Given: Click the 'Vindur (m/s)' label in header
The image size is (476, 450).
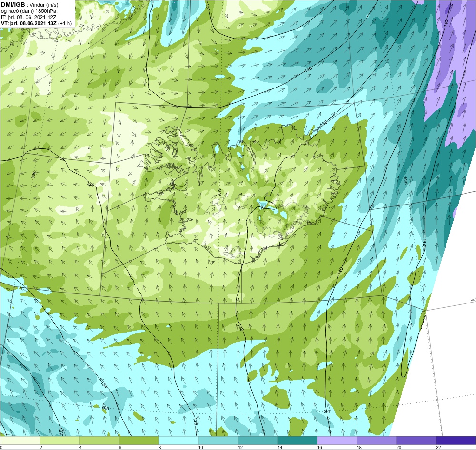Looking at the screenshot, I should 45,5.
